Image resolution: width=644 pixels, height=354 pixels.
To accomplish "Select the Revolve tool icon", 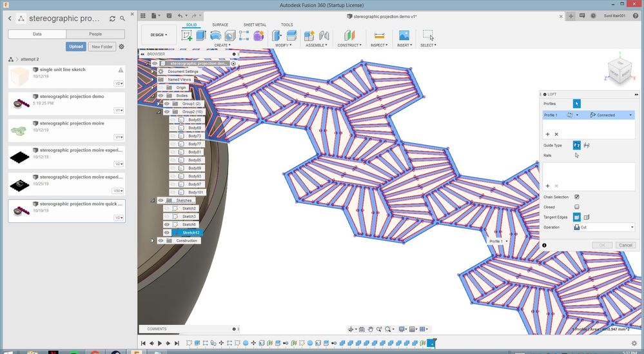I will tap(215, 35).
